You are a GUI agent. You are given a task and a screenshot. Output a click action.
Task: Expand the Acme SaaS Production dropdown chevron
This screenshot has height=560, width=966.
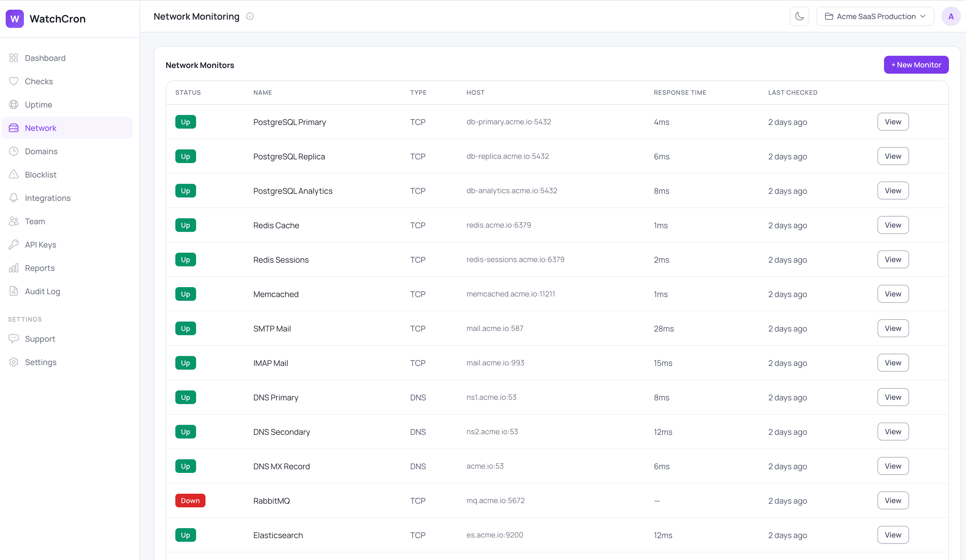coord(923,17)
